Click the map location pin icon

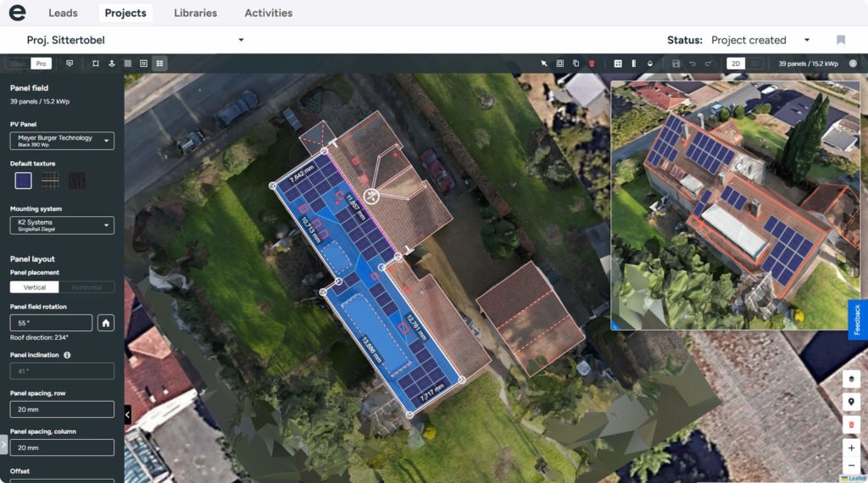pos(851,402)
